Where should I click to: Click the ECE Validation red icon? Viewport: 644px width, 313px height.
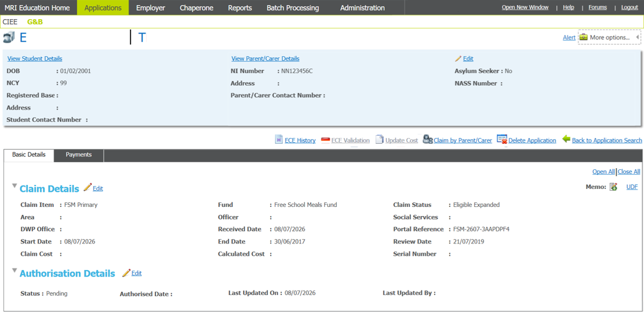tap(326, 140)
